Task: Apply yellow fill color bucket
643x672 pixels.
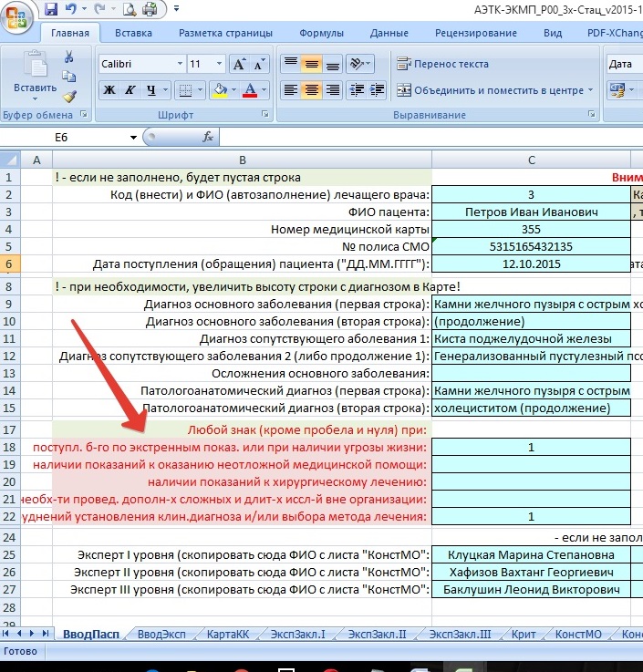Action: click(x=221, y=90)
